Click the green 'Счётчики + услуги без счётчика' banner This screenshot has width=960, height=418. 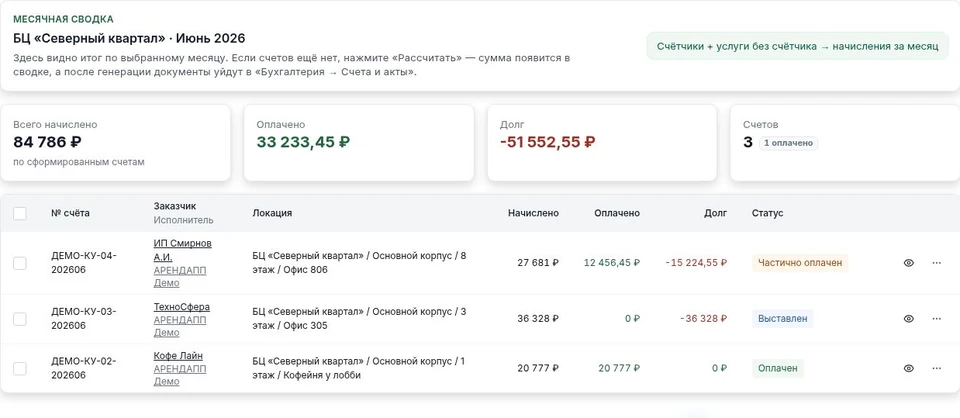798,47
